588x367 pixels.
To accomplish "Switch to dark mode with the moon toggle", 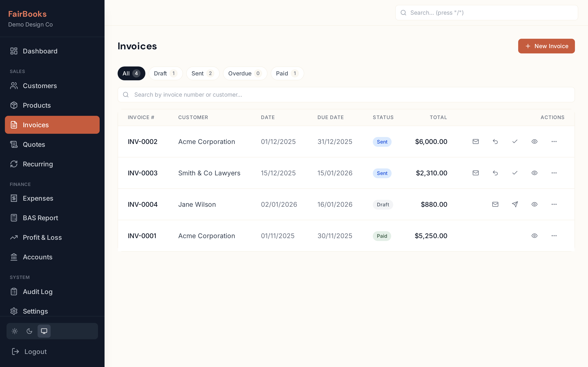I will pyautogui.click(x=29, y=331).
